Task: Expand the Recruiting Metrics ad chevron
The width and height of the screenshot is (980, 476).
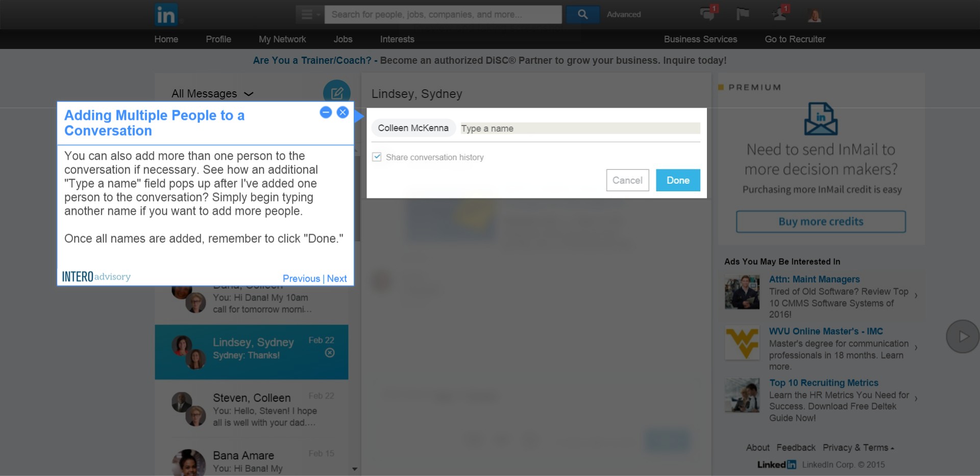Action: point(916,398)
